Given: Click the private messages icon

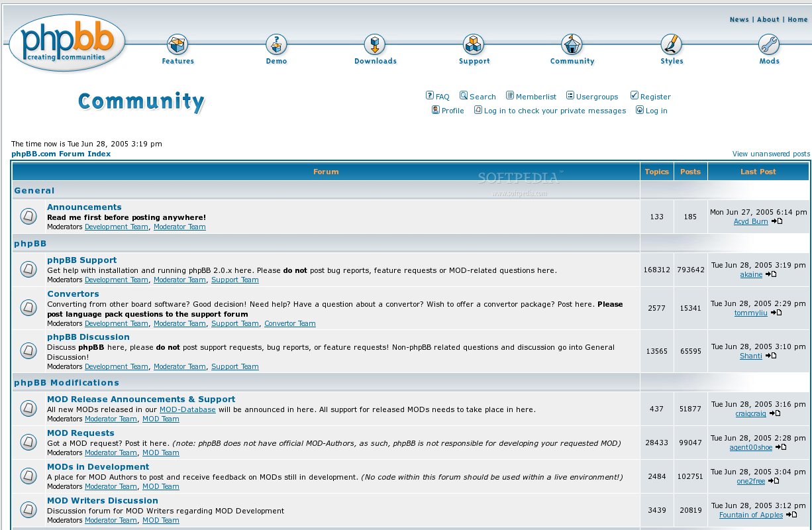Looking at the screenshot, I should [x=478, y=110].
